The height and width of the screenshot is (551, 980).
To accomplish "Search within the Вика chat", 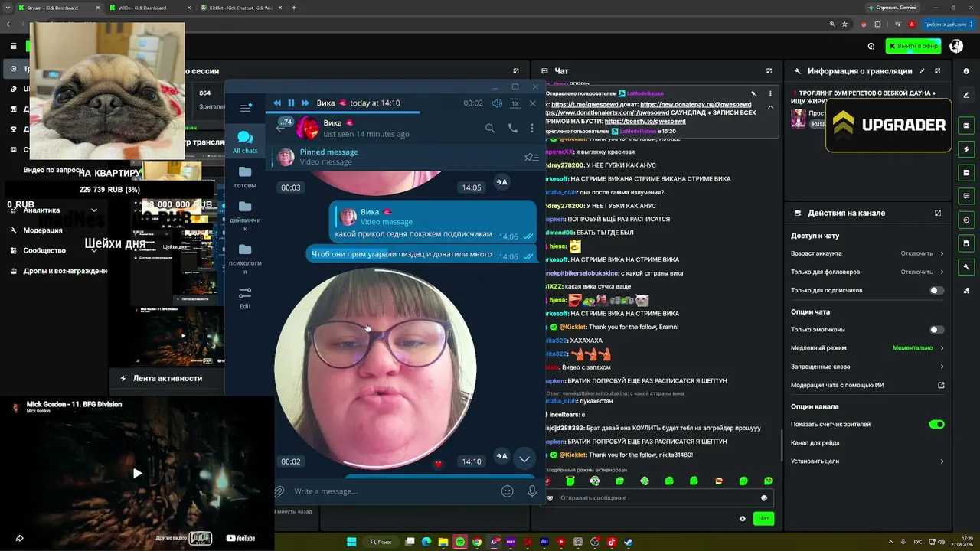I will 490,128.
